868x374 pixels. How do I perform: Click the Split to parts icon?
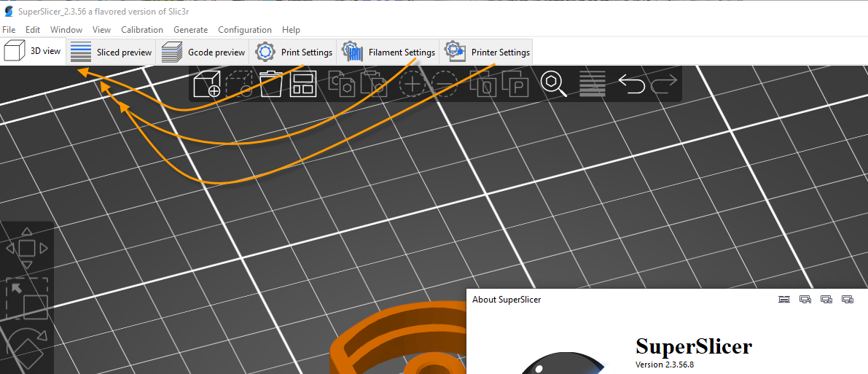coord(515,85)
